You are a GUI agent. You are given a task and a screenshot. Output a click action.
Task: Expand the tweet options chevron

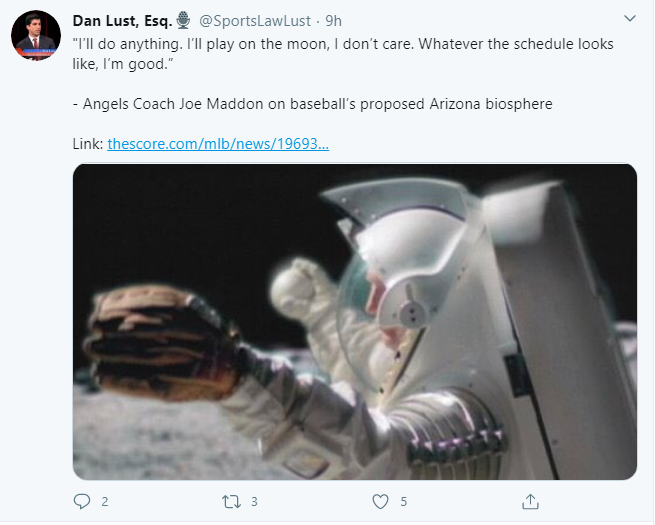point(630,19)
